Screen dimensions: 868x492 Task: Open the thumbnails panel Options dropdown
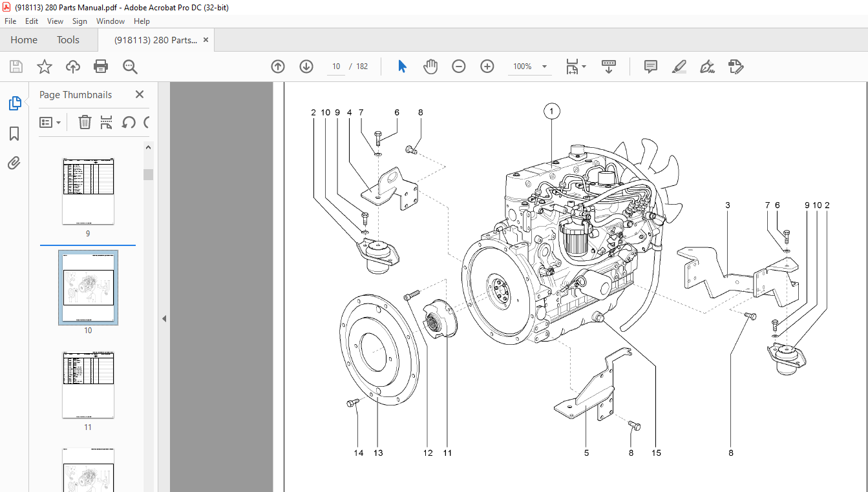(50, 122)
